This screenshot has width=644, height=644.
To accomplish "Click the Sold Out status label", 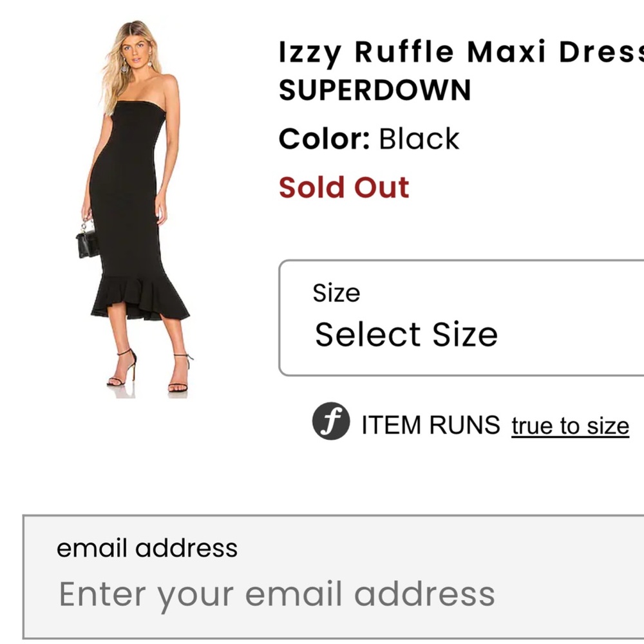I will click(344, 187).
